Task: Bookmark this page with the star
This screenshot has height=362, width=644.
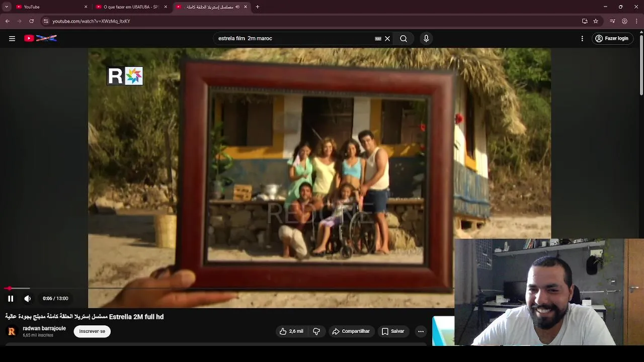Action: (x=596, y=21)
